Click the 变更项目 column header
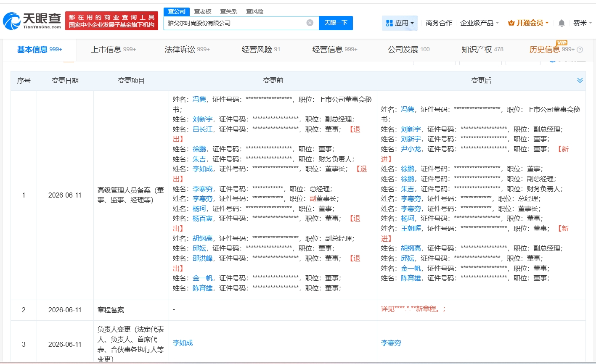The width and height of the screenshot is (596, 364). tap(131, 80)
